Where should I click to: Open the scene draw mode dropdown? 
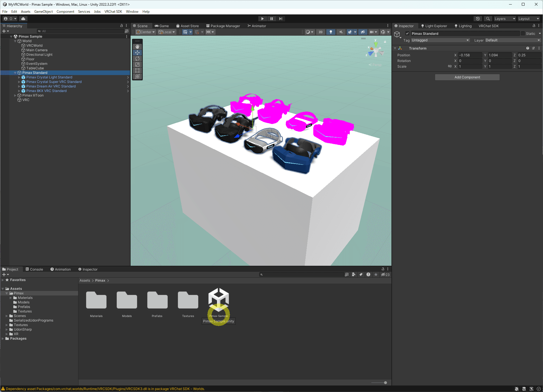click(309, 32)
